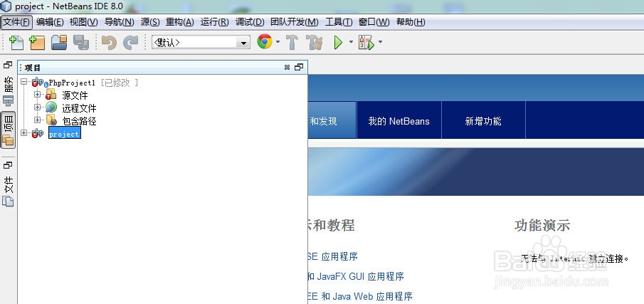Open the configuration combo box 默认
Screen dimensions: 644x304
click(201, 42)
